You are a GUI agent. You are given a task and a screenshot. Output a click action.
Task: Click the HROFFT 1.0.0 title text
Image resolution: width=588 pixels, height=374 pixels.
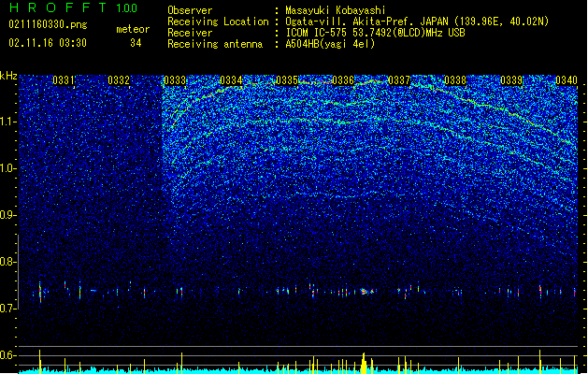73,7
